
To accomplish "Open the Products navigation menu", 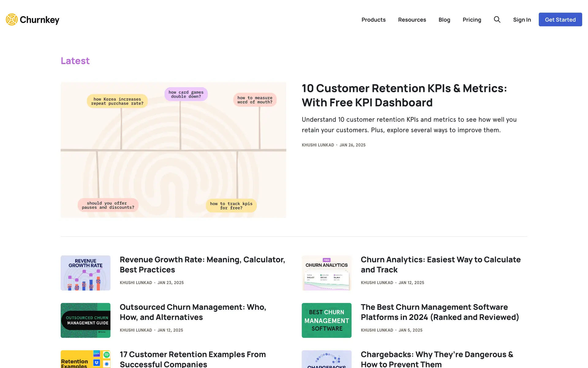I will click(x=373, y=20).
